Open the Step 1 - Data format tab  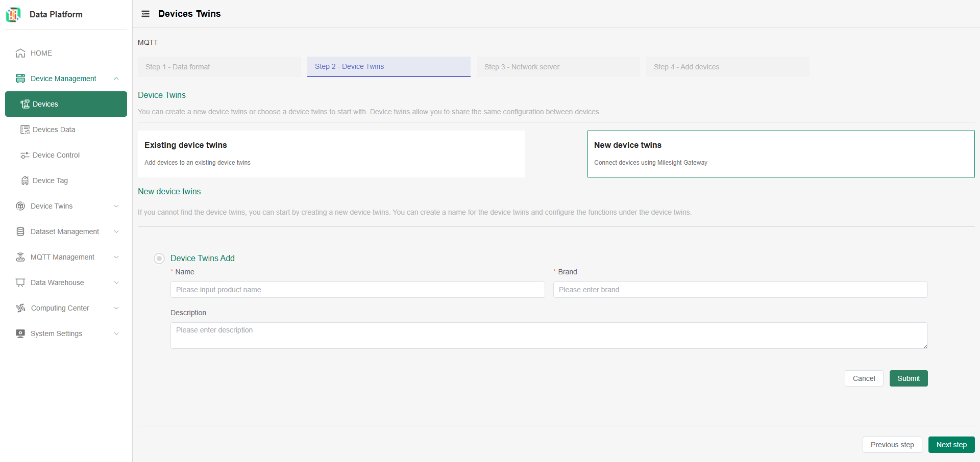(x=219, y=67)
